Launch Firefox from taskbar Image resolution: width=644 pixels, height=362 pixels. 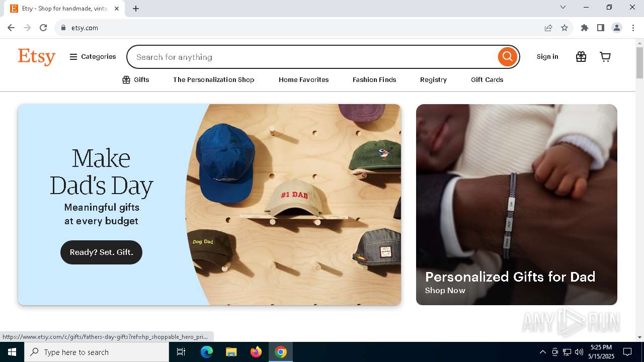(256, 352)
